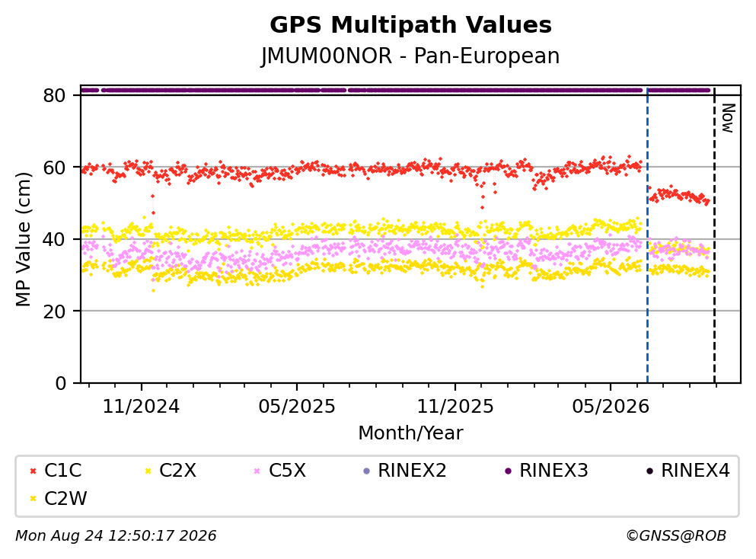
Task: Click the 11/2024 x-axis tick label
Action: coord(141,407)
